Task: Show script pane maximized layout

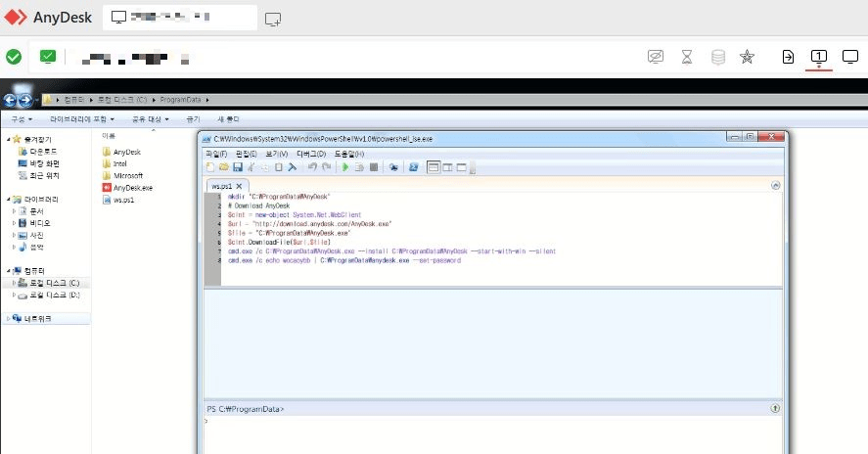Action: click(461, 167)
